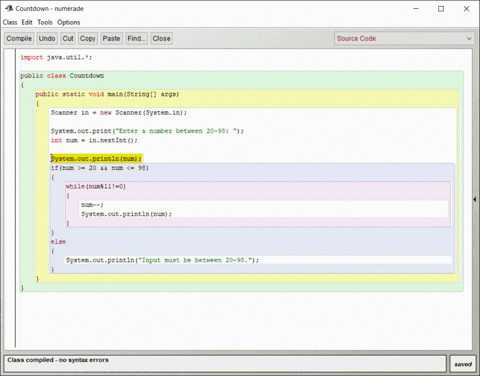Open the Options menu
480x376 pixels.
[x=69, y=22]
